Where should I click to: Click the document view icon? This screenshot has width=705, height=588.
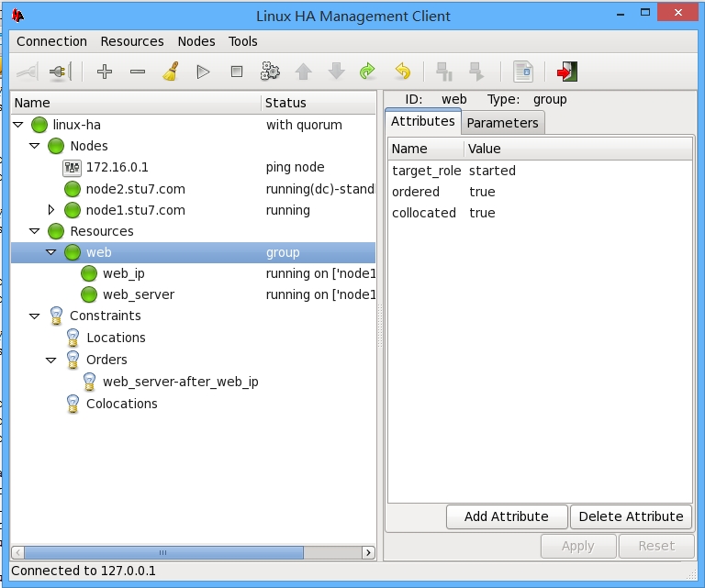523,72
